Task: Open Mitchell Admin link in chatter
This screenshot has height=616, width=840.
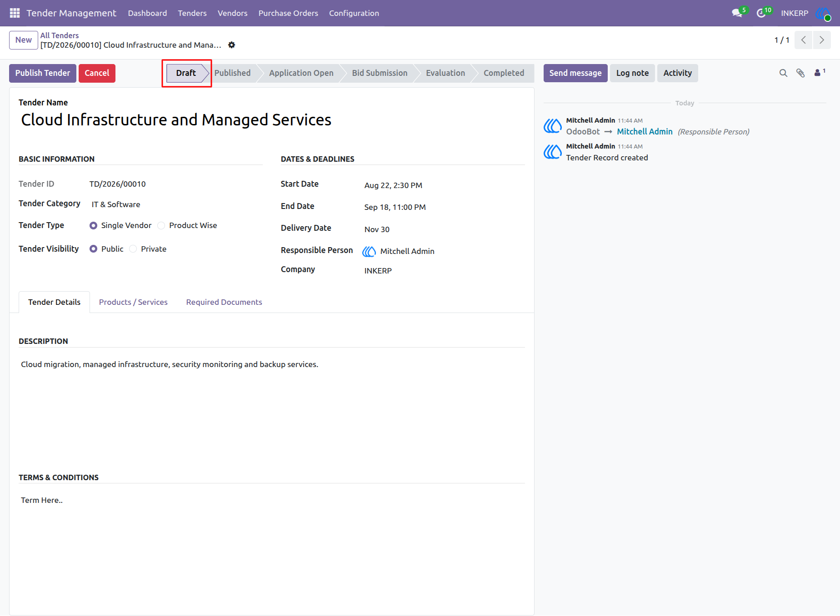Action: point(645,132)
